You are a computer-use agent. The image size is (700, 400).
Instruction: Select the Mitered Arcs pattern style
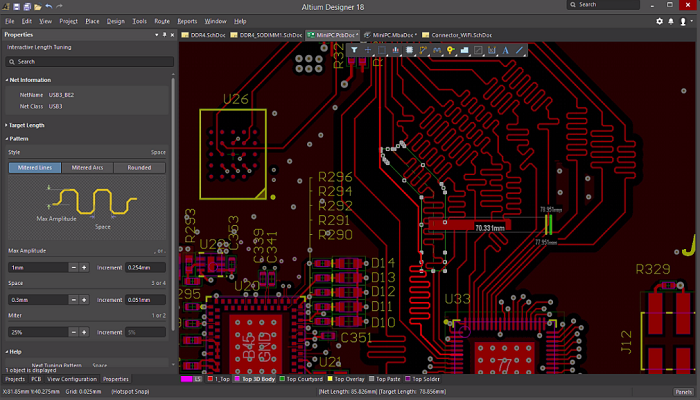88,167
